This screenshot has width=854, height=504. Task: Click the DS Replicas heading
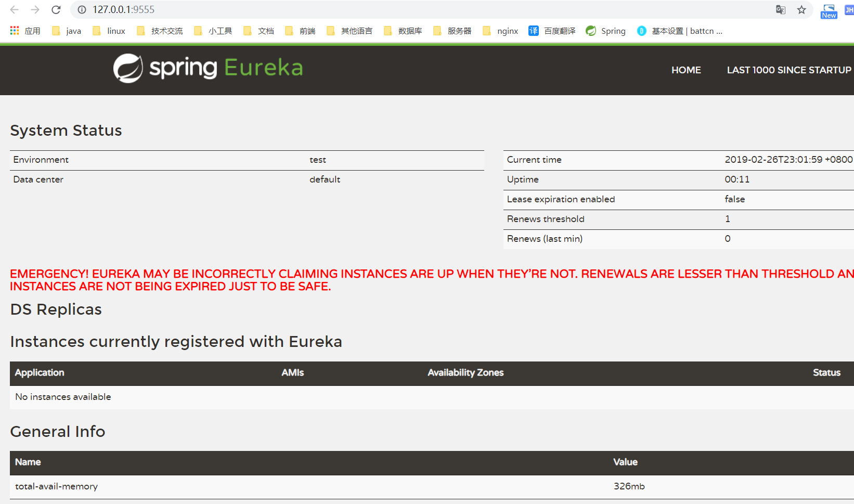click(56, 309)
